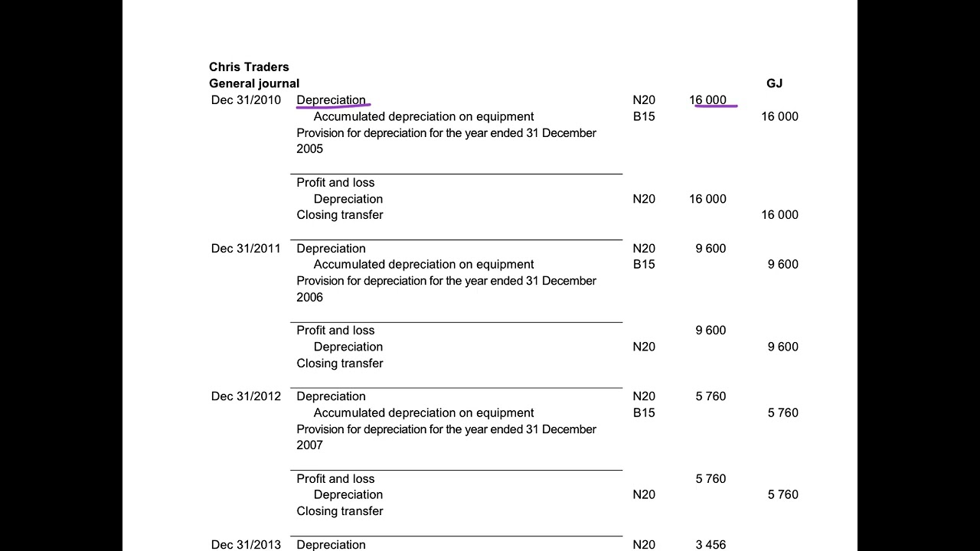Click the text ending in December 2006
The image size is (980, 551).
pos(446,289)
